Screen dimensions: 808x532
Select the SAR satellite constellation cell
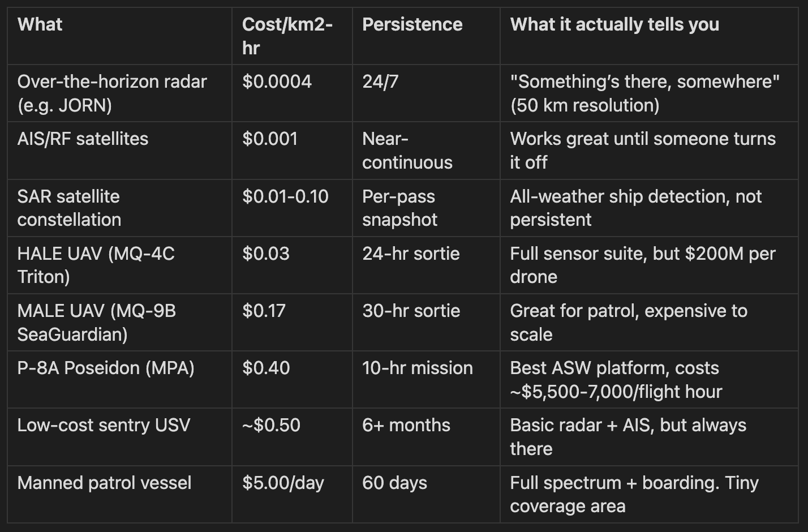(69, 208)
